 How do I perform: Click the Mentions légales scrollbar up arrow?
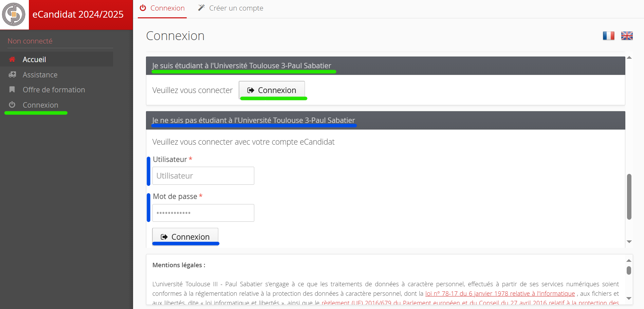pyautogui.click(x=629, y=260)
